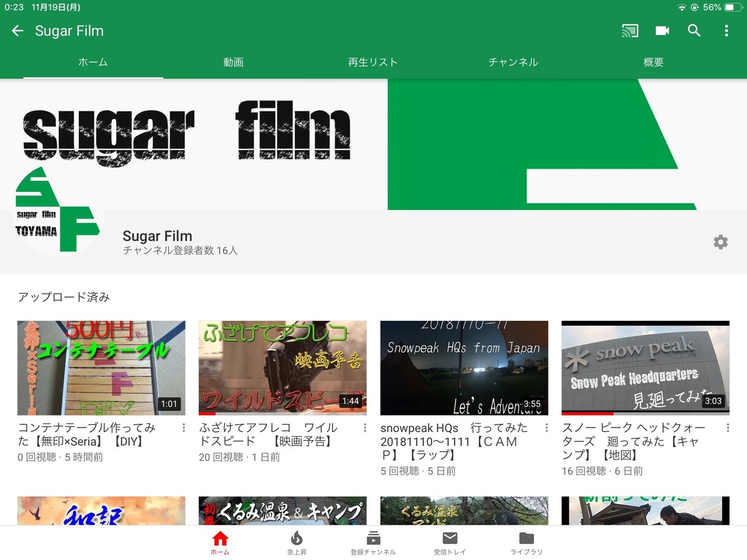Tap the Sugar Film Toyama channel avatar
The image size is (747, 560).
[x=58, y=209]
